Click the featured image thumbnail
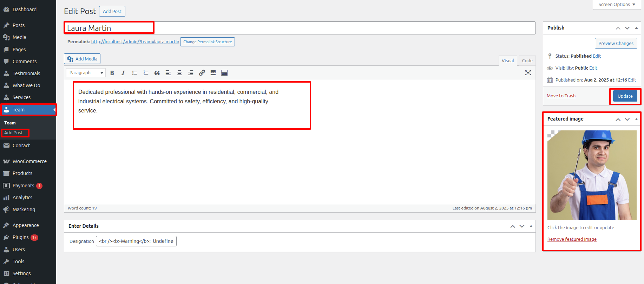Screen dimensions: 644x284 [x=592, y=175]
